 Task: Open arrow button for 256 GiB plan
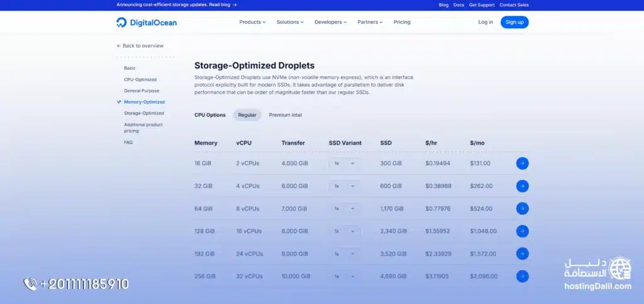tap(522, 276)
